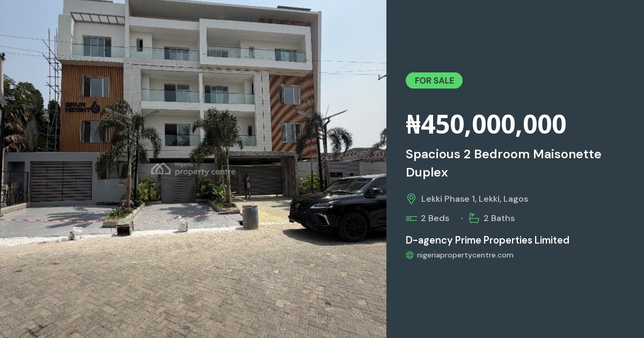Select the Spacious 2 Bedroom Maisonette Duplex title

pos(503,163)
